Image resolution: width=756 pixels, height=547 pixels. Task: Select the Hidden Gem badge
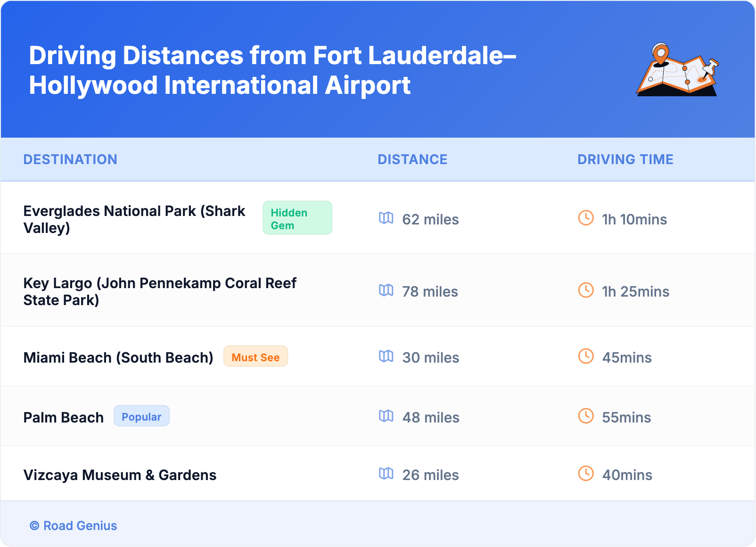(x=297, y=218)
